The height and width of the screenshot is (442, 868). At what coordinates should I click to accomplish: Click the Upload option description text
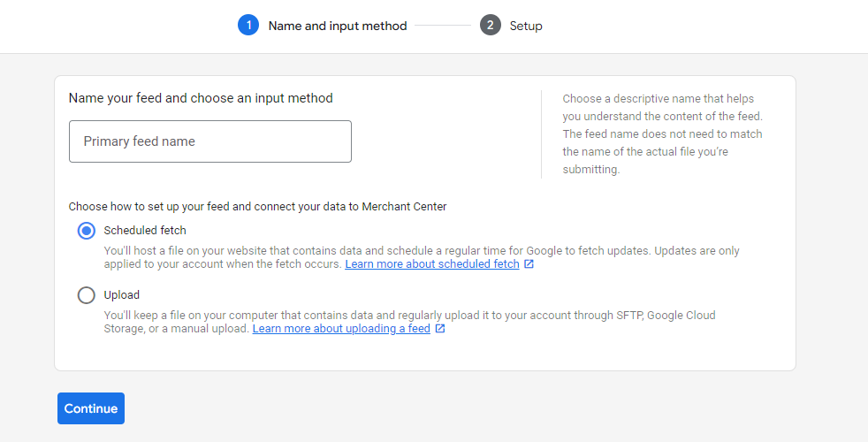(x=409, y=322)
